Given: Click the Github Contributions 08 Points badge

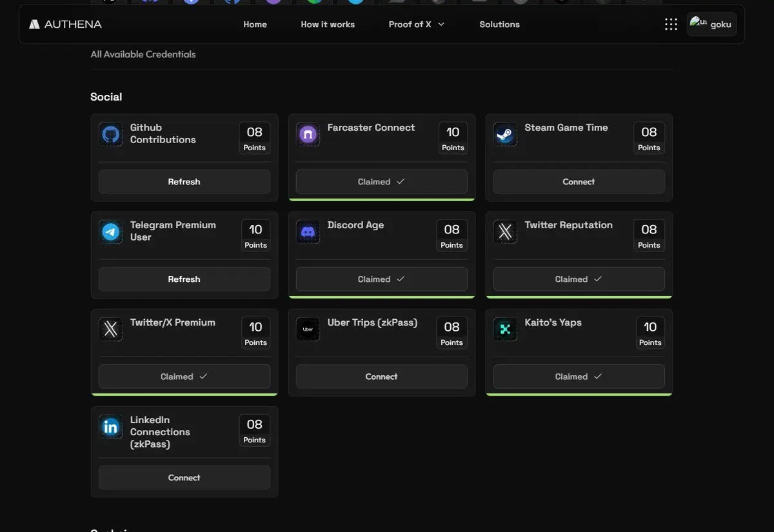Looking at the screenshot, I should click(254, 139).
